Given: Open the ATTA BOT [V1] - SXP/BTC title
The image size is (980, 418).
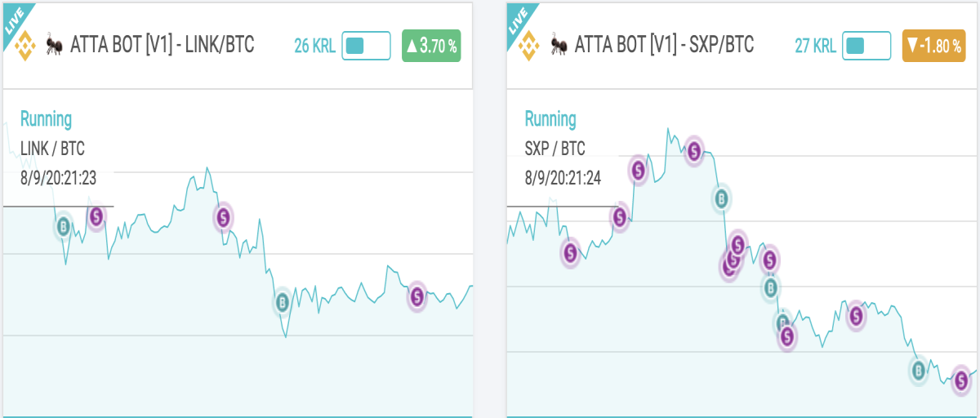Looking at the screenshot, I should pyautogui.click(x=664, y=45).
